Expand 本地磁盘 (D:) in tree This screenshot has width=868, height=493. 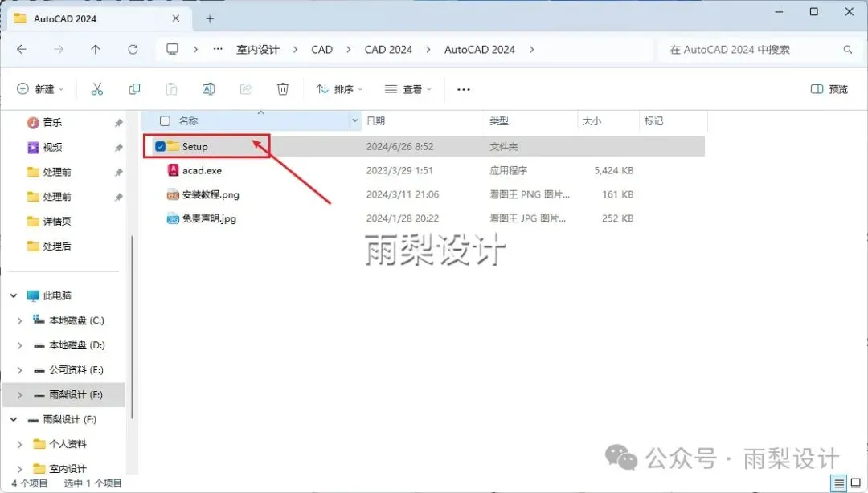pyautogui.click(x=20, y=345)
